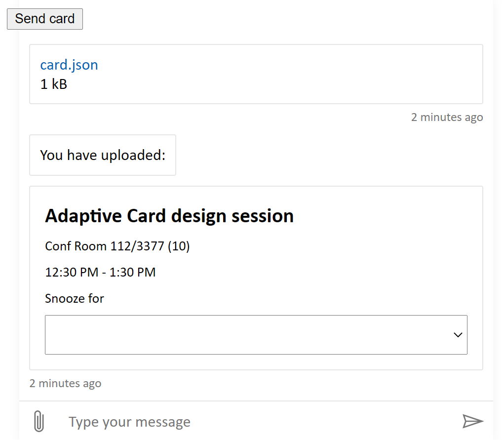Click the Snooze for label
Viewport: 504px width, 440px height.
pos(75,298)
